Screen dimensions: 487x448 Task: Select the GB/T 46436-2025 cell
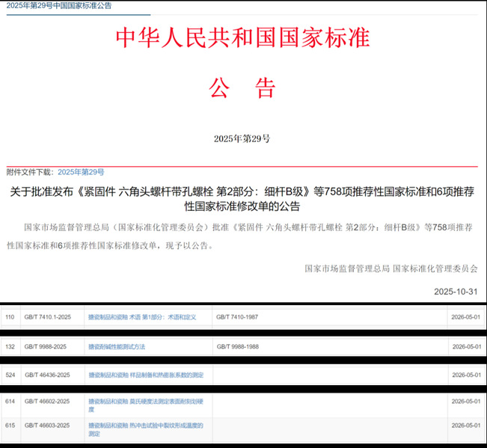coord(46,374)
